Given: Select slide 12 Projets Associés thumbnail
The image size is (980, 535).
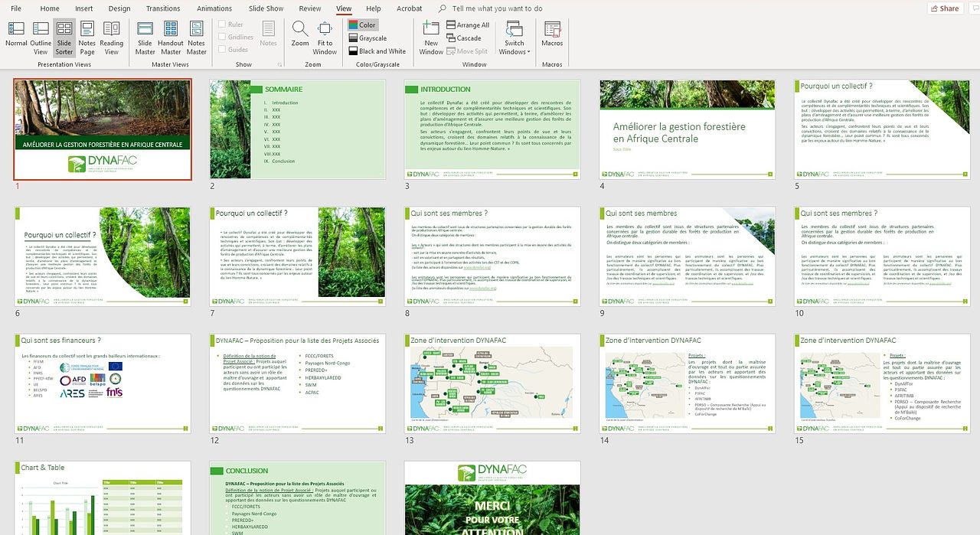Looking at the screenshot, I should coord(298,383).
